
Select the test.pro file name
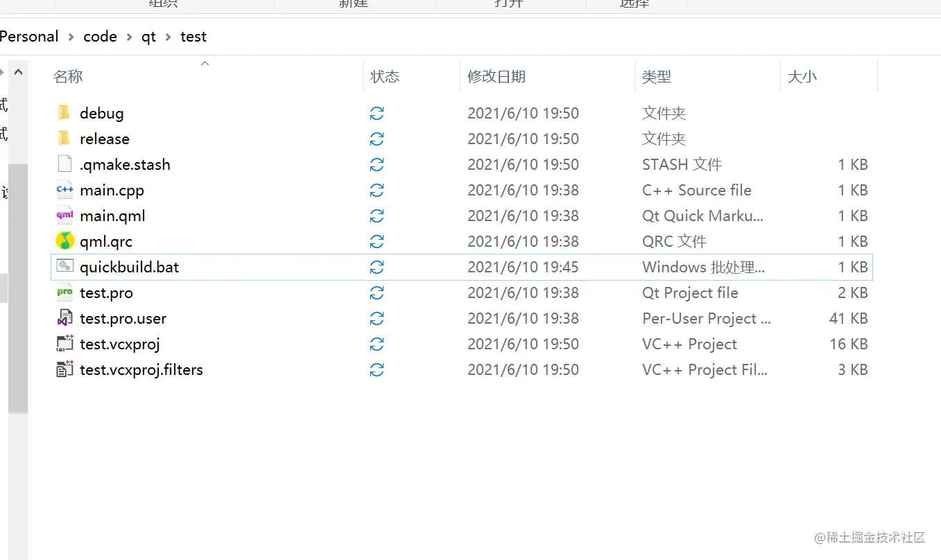[x=106, y=292]
